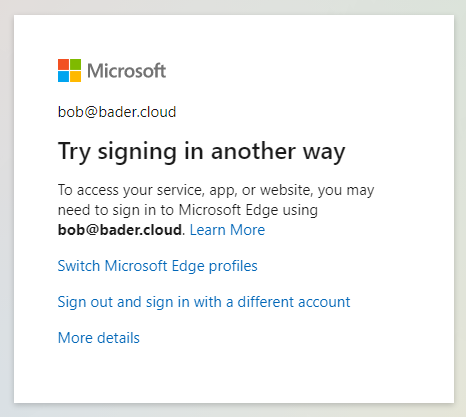466x417 pixels.
Task: Click the word profiles in Switch Edge link
Action: tap(233, 266)
